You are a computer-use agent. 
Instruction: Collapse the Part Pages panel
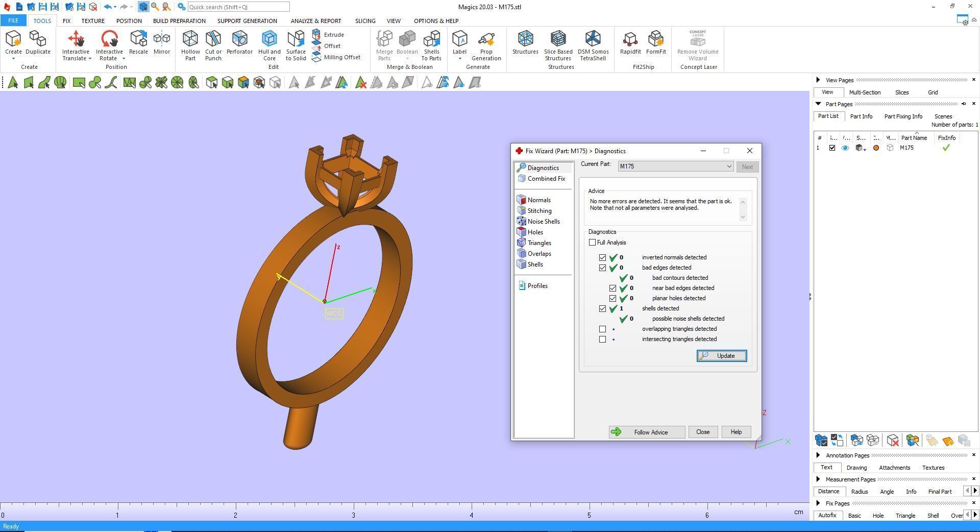(x=818, y=104)
